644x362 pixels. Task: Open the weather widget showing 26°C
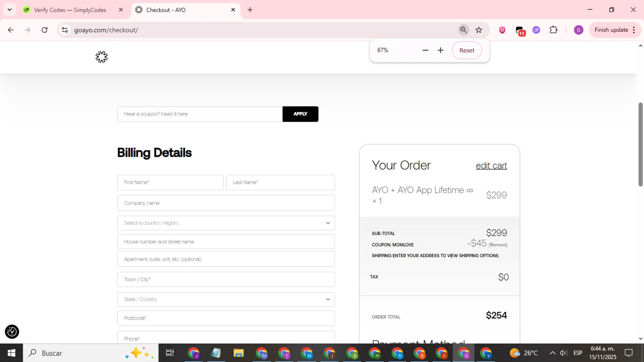coord(523,353)
